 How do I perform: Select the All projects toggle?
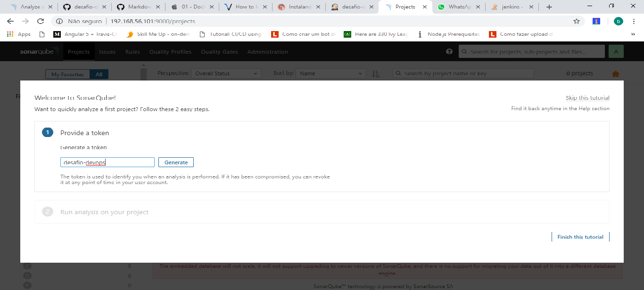coord(99,74)
